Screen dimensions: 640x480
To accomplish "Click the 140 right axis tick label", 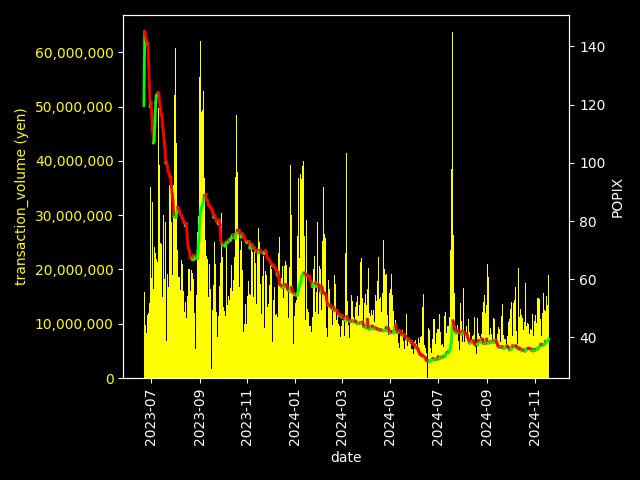I will (x=593, y=47).
